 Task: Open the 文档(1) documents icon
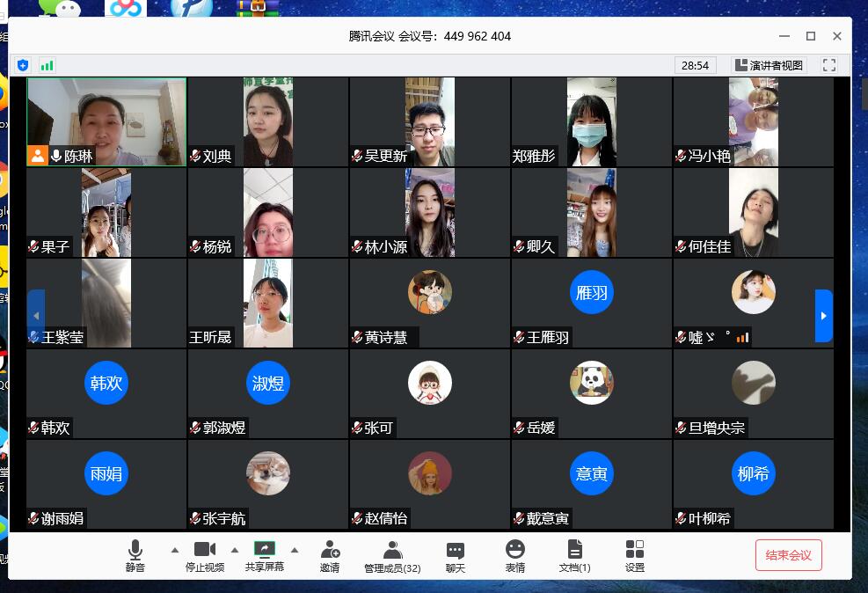pos(574,551)
